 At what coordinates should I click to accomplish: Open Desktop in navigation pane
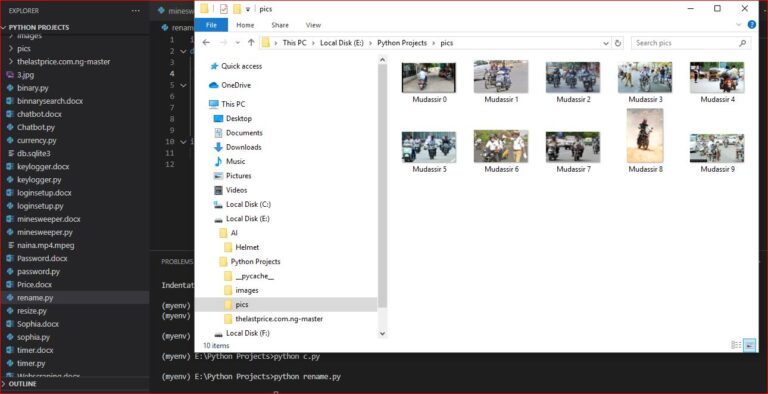click(233, 119)
